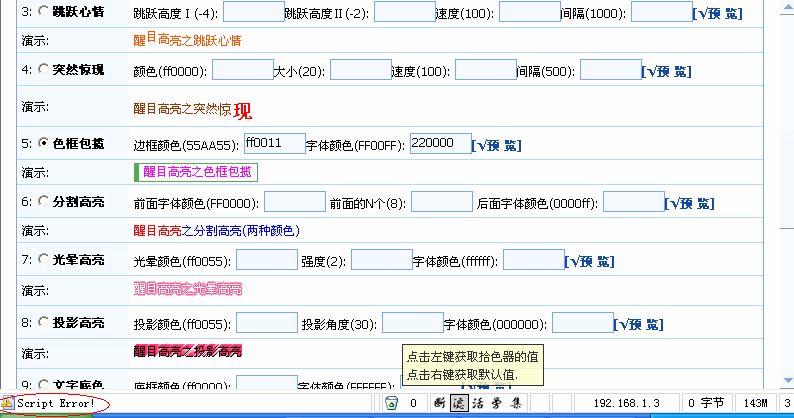
Task: Focus the 强度(2) input field
Action: coord(382,259)
